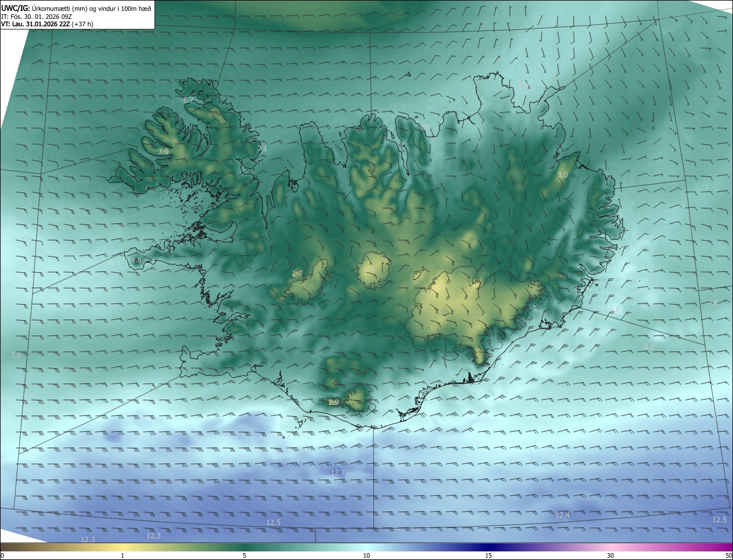Image resolution: width=733 pixels, height=560 pixels.
Task: Click the colorbar tick label 30
Action: tap(610, 556)
